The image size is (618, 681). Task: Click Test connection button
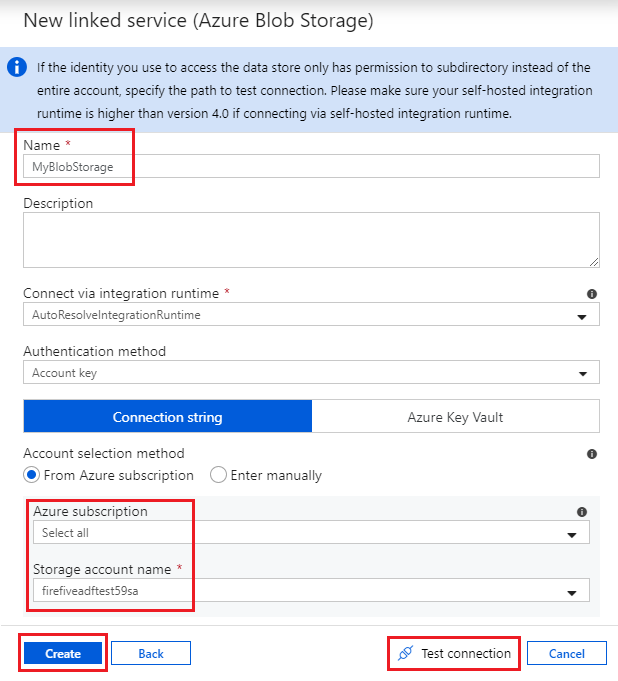pos(465,653)
